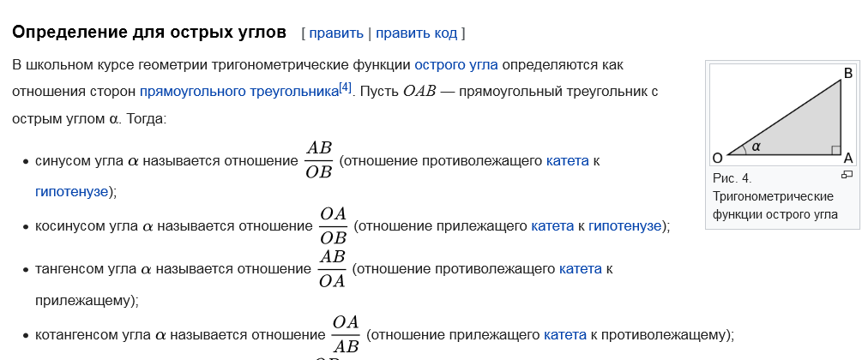Viewport: 868px width, 360px height.
Task: Click the AB/OA tangent fraction formula
Action: click(332, 268)
